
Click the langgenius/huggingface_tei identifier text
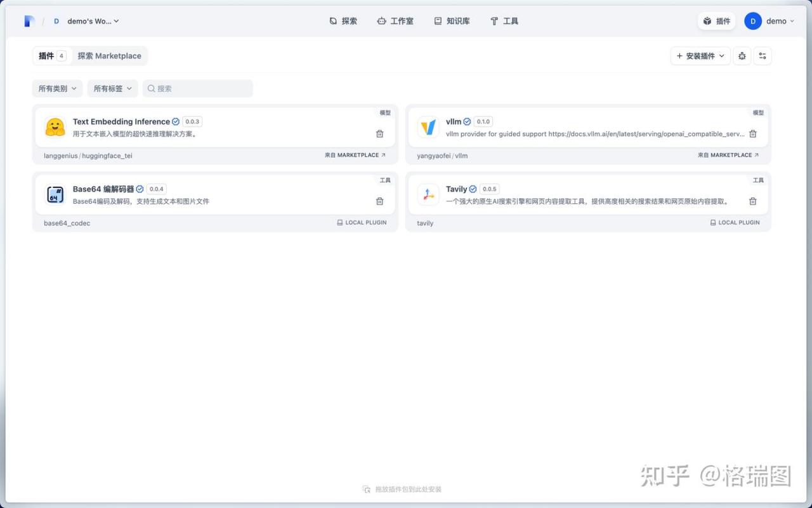(x=88, y=156)
